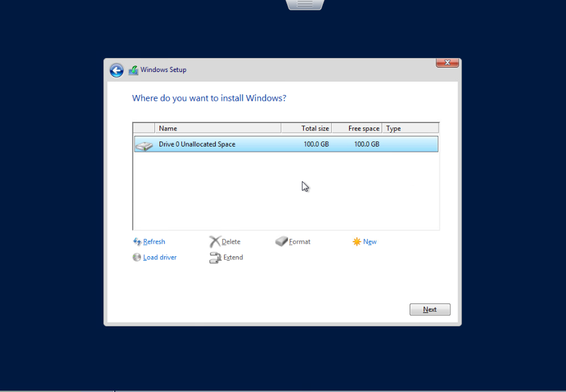Sort by the Free space column header

(357, 128)
